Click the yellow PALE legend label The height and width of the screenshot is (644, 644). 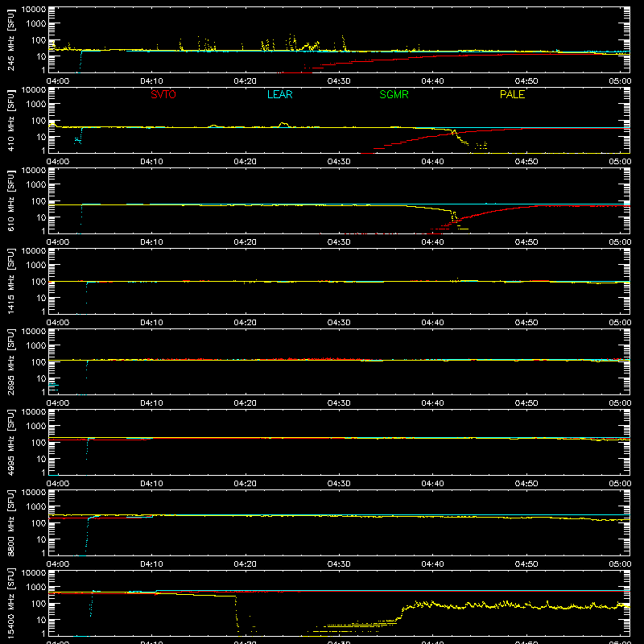click(512, 94)
